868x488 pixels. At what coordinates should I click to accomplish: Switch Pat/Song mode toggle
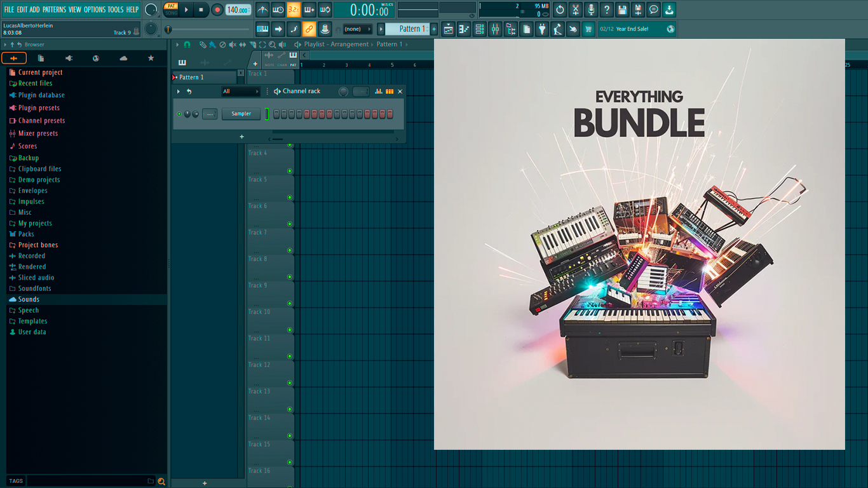tap(171, 10)
